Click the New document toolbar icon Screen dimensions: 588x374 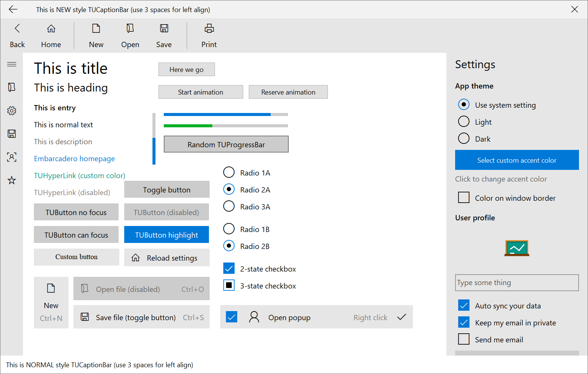pos(96,28)
